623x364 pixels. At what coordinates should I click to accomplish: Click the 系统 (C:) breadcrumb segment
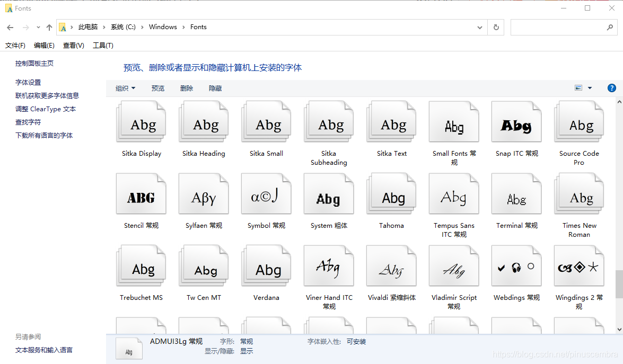click(x=123, y=27)
